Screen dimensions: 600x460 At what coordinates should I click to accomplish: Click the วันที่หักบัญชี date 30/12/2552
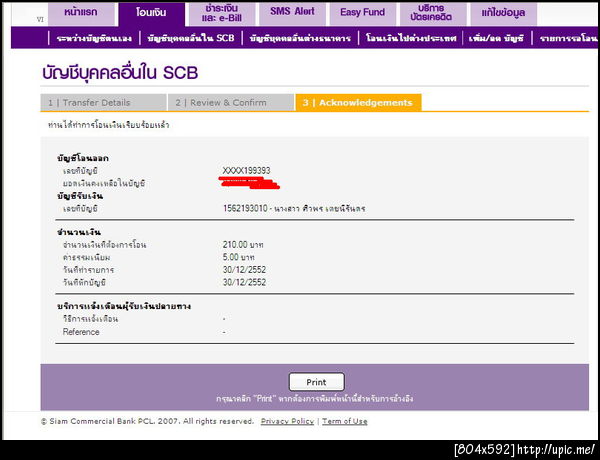click(244, 282)
